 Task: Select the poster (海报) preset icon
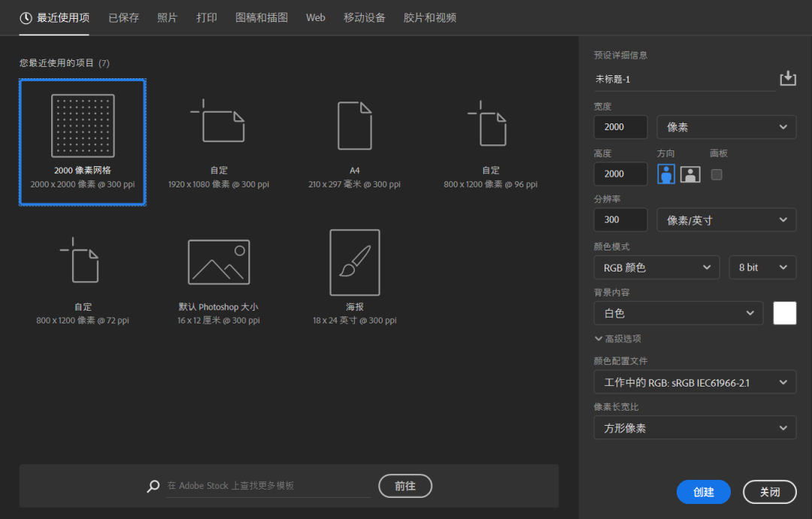click(354, 263)
